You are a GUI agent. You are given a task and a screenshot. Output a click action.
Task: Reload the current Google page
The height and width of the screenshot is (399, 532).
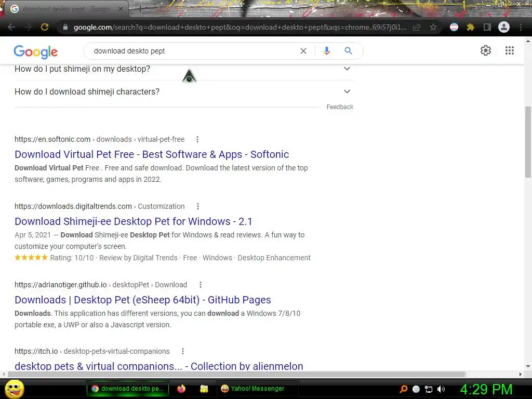[45, 27]
